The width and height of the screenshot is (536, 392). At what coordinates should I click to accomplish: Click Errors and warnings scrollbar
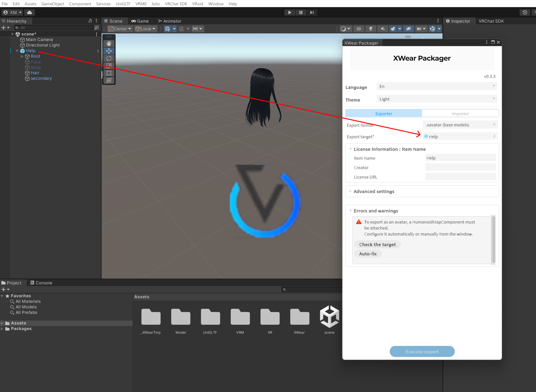coord(494,240)
